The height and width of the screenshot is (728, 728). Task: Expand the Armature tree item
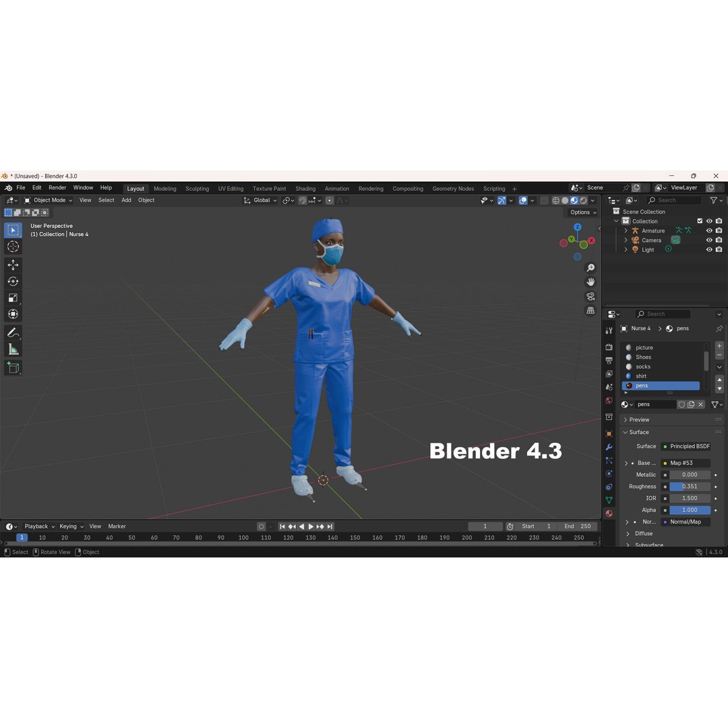click(x=626, y=231)
